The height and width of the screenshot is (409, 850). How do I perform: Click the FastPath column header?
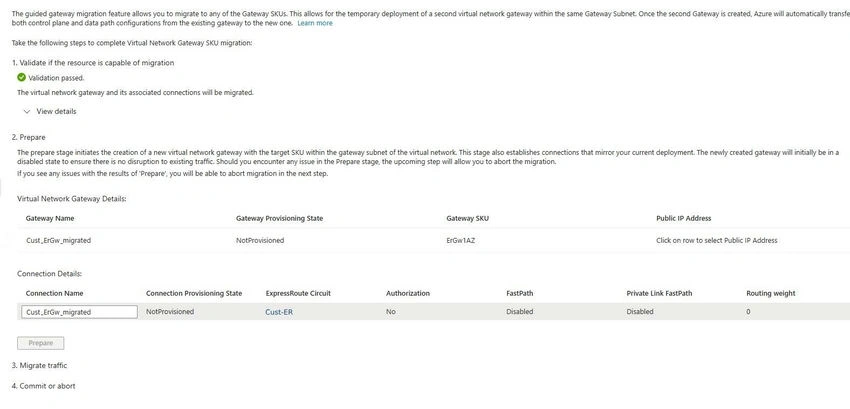pos(520,293)
